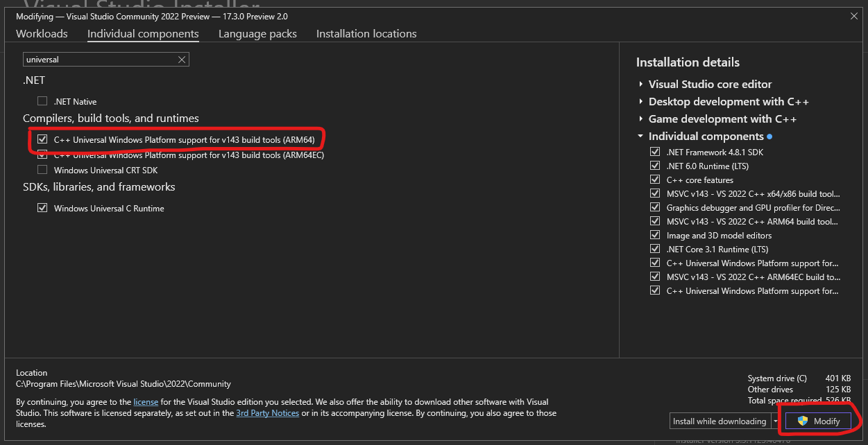
Task: Click the install Location path text
Action: [x=124, y=384]
